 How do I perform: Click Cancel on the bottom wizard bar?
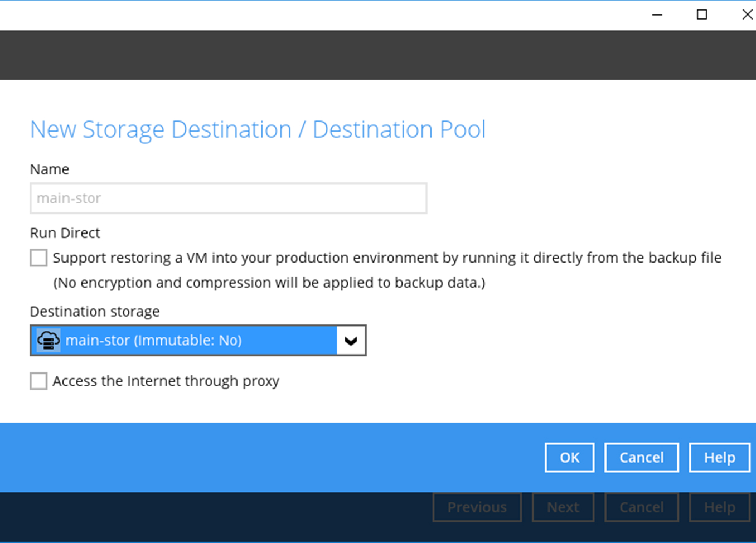[641, 507]
